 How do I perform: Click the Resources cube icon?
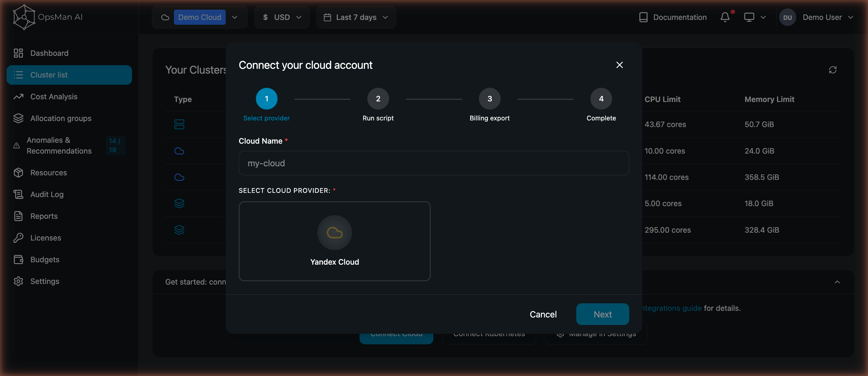point(18,173)
